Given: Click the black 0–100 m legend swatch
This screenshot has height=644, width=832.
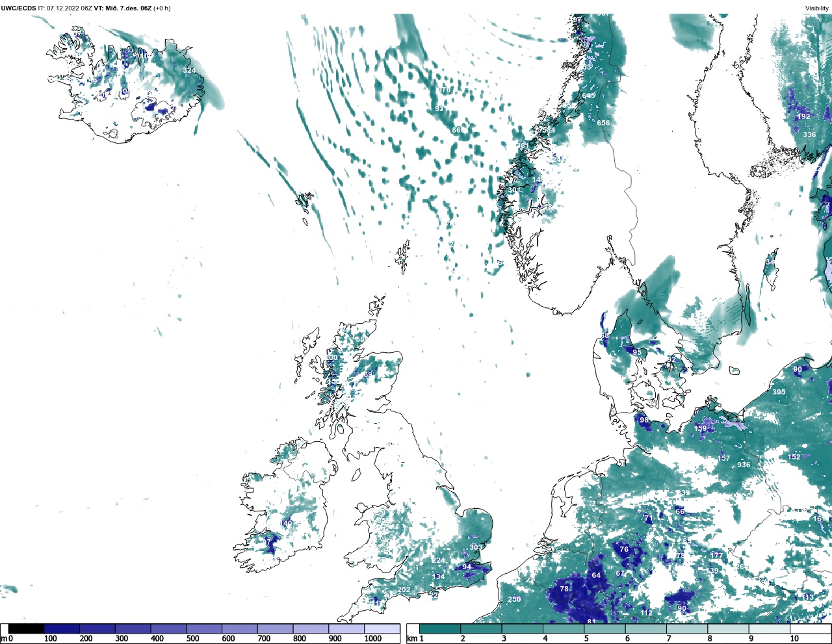Looking at the screenshot, I should [x=26, y=629].
